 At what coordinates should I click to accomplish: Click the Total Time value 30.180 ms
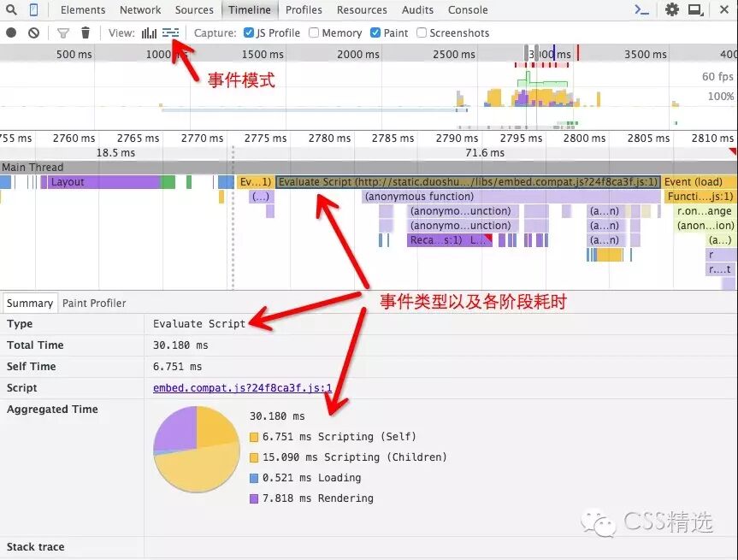tap(180, 345)
